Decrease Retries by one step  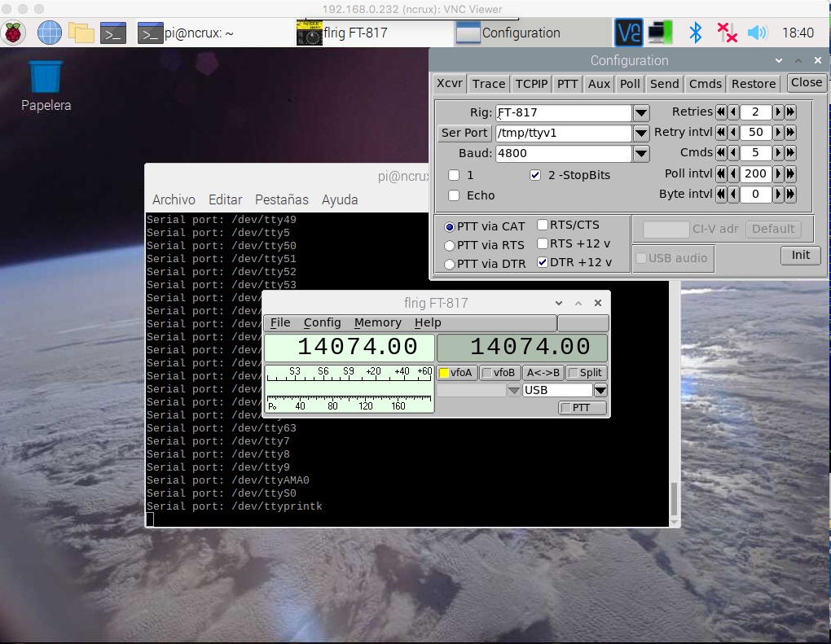[733, 112]
